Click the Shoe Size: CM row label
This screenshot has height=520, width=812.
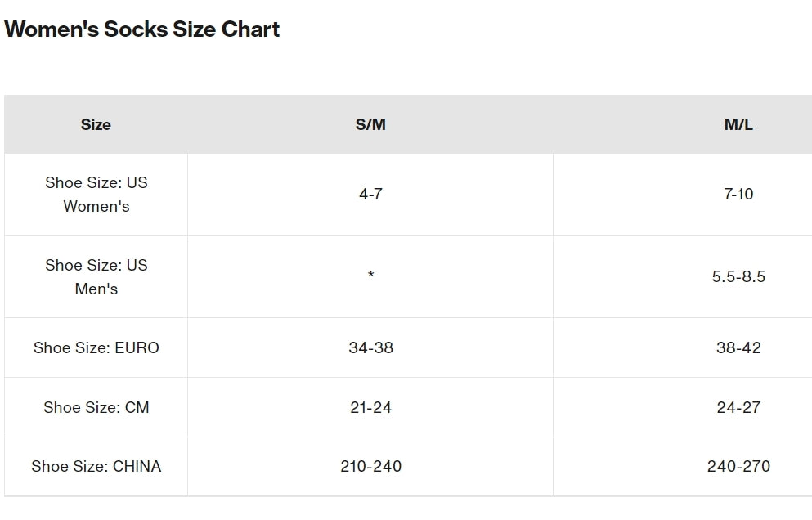pyautogui.click(x=96, y=407)
